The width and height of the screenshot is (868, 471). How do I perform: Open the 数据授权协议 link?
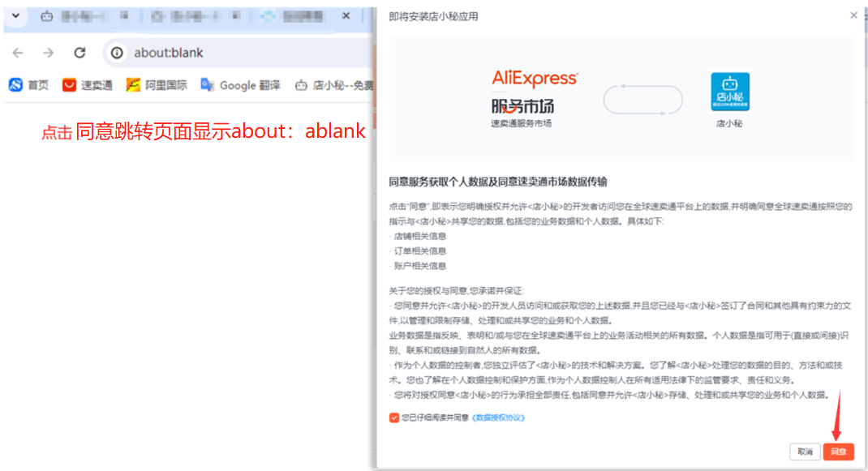pos(498,417)
